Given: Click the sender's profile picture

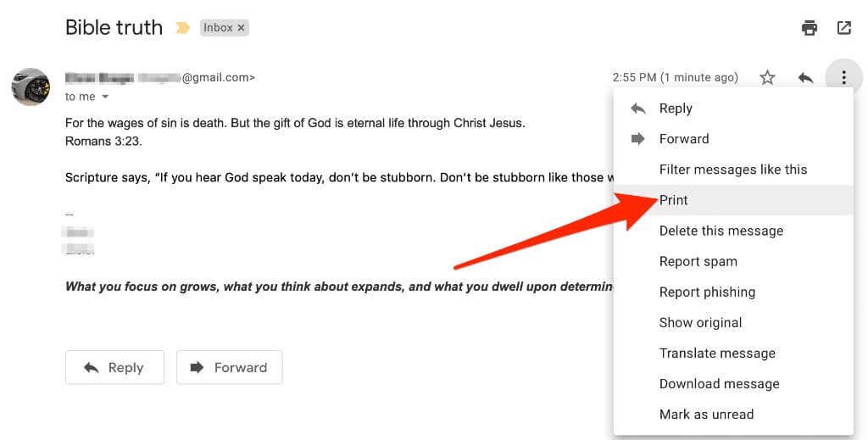Looking at the screenshot, I should pyautogui.click(x=30, y=86).
